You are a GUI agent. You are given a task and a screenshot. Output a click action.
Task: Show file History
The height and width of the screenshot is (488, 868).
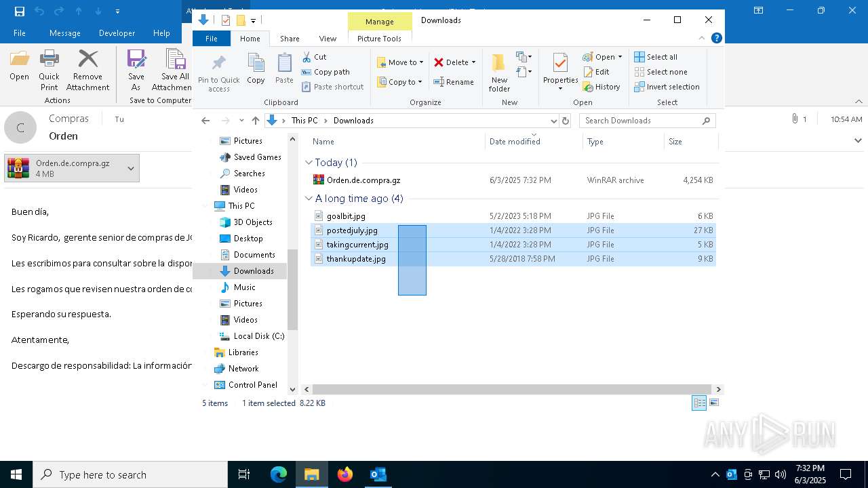601,87
